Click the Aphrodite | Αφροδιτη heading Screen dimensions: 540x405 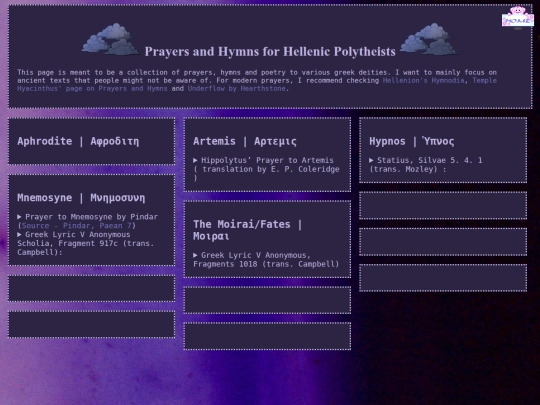pos(78,141)
